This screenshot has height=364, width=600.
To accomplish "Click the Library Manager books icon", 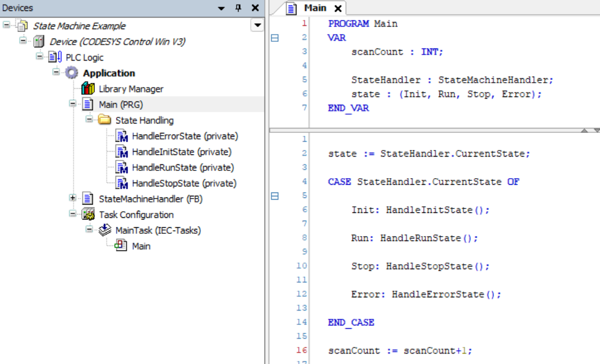I will [x=88, y=89].
